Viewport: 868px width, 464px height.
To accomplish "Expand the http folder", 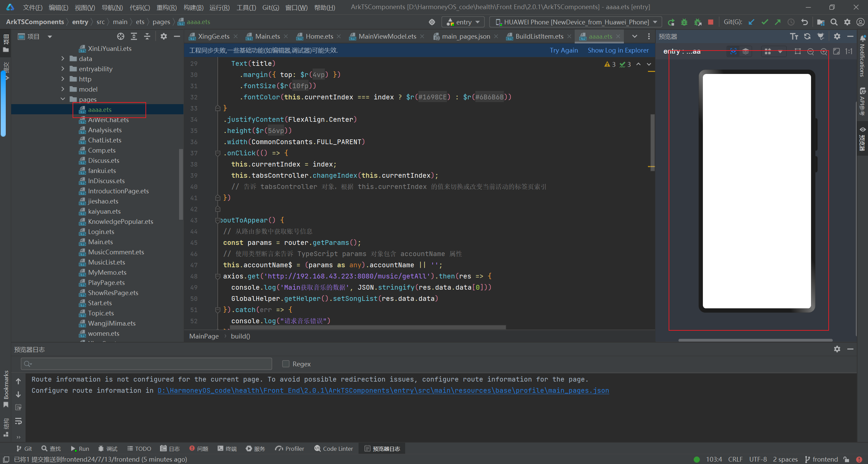I will (63, 79).
